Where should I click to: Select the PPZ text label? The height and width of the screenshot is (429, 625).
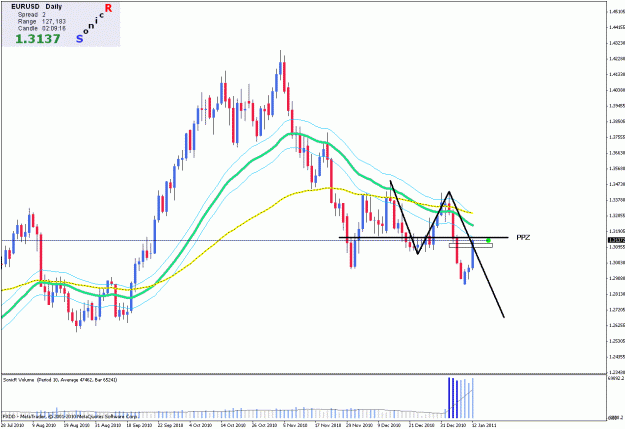click(x=523, y=238)
